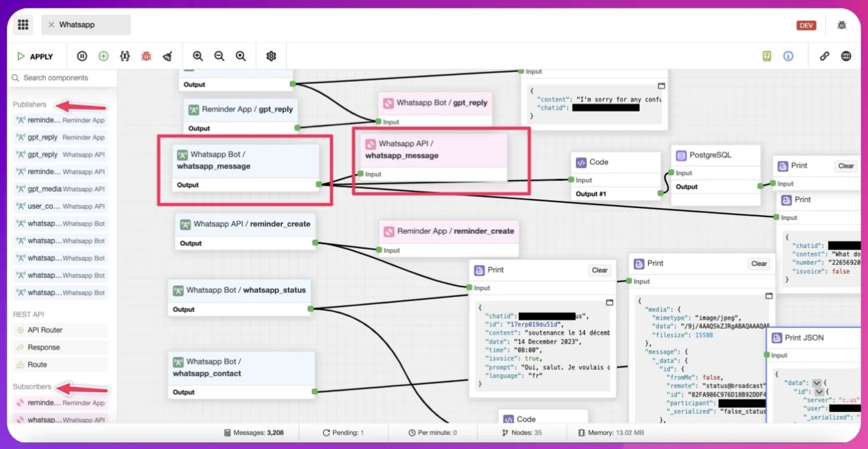Select sidebar gpt_reply Reminder App component
The height and width of the screenshot is (449, 868).
pos(61,138)
